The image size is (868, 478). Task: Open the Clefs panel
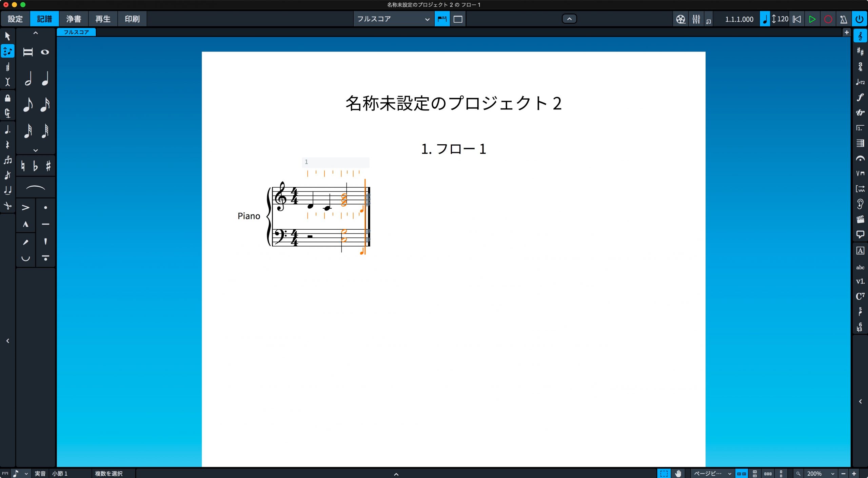(860, 36)
